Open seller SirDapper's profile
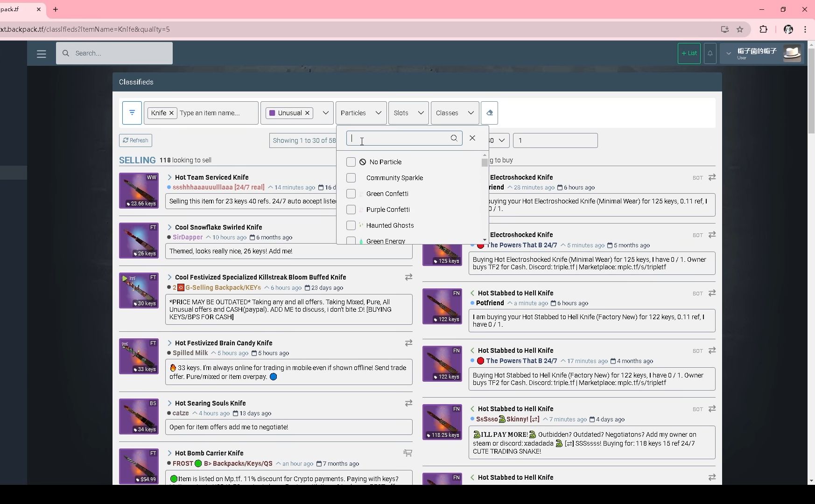 click(x=188, y=238)
